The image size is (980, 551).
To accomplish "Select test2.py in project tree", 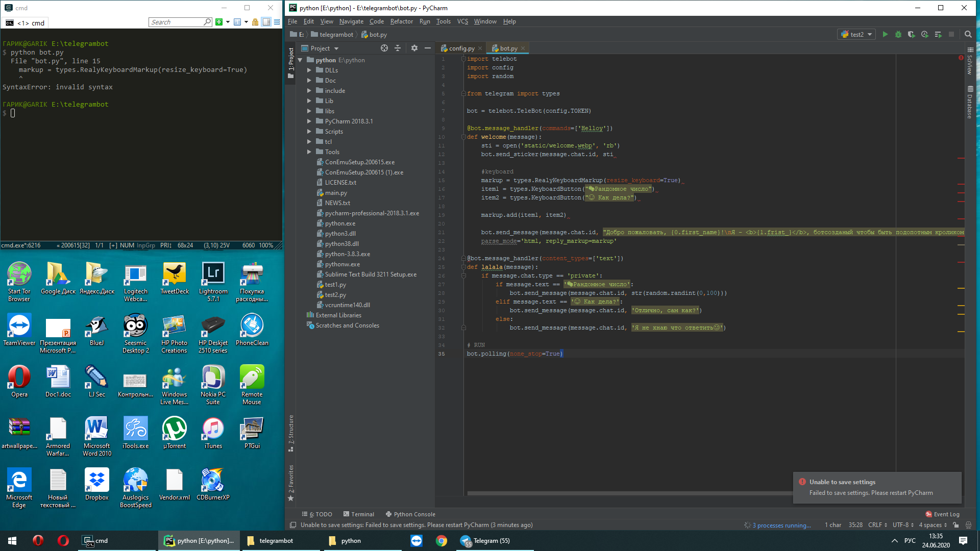I will (335, 295).
